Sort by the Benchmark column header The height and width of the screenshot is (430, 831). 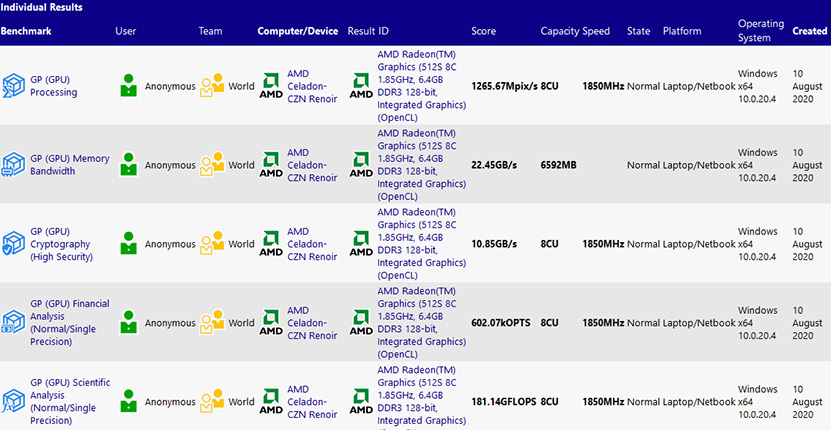26,31
